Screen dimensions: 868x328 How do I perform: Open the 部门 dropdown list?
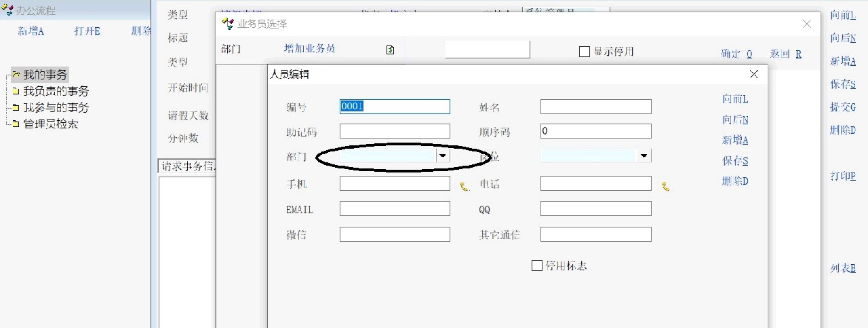click(443, 156)
